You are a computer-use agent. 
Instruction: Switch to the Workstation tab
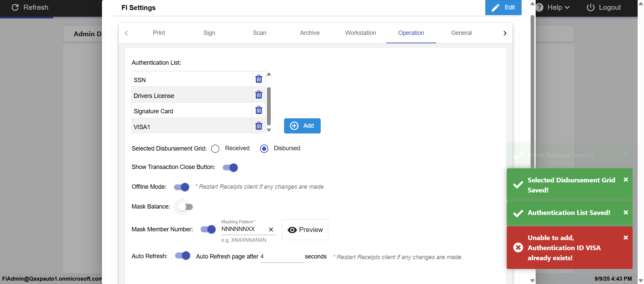point(360,33)
